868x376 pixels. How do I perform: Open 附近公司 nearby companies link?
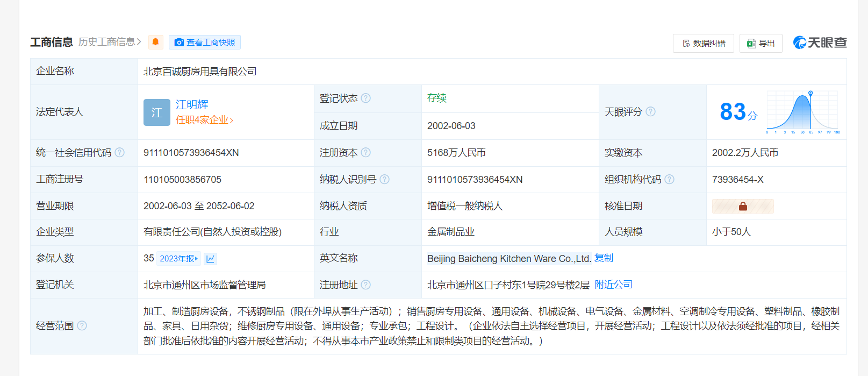[613, 285]
